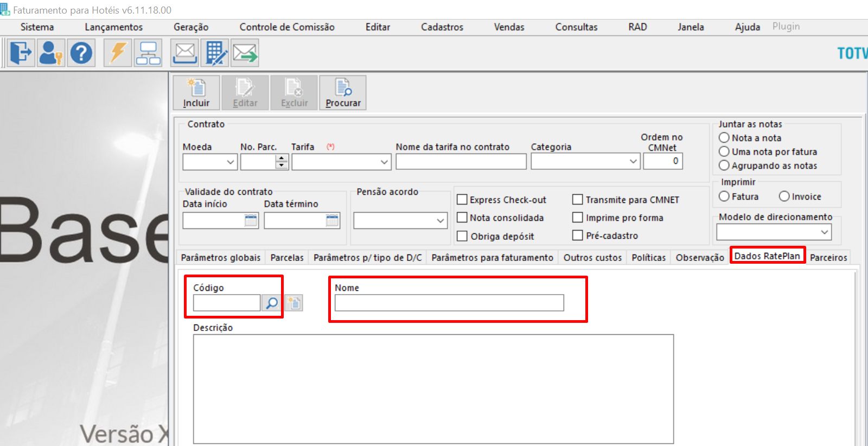Click the Procurar button
The width and height of the screenshot is (868, 446).
coord(343,93)
